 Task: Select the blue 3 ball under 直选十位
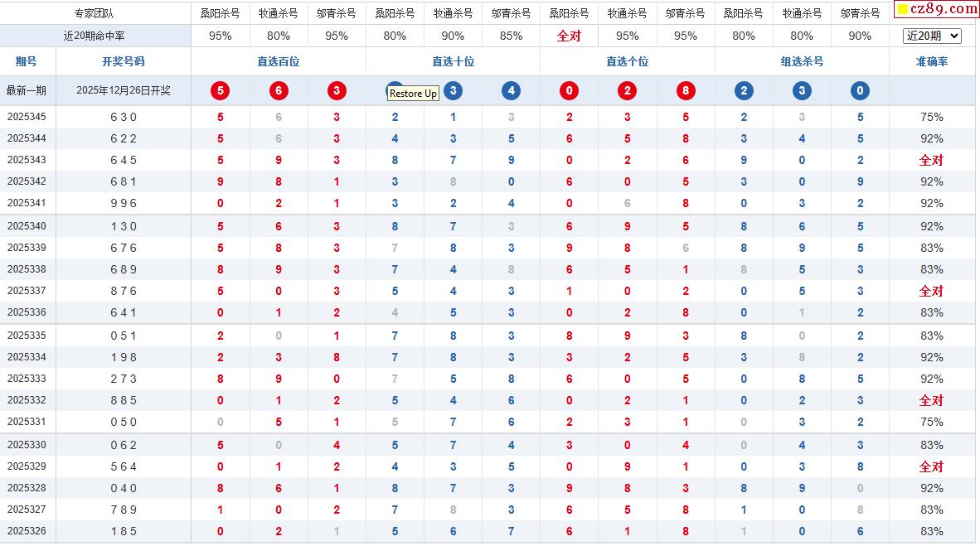coord(454,90)
